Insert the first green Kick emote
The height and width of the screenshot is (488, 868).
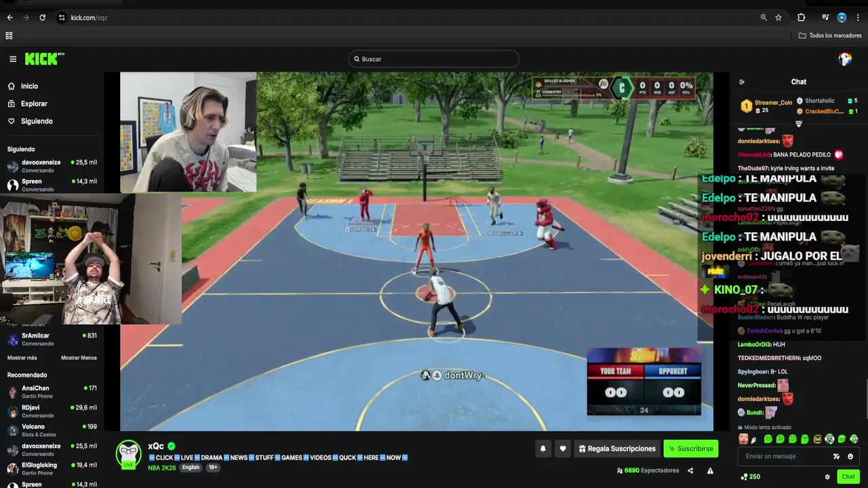(768, 439)
